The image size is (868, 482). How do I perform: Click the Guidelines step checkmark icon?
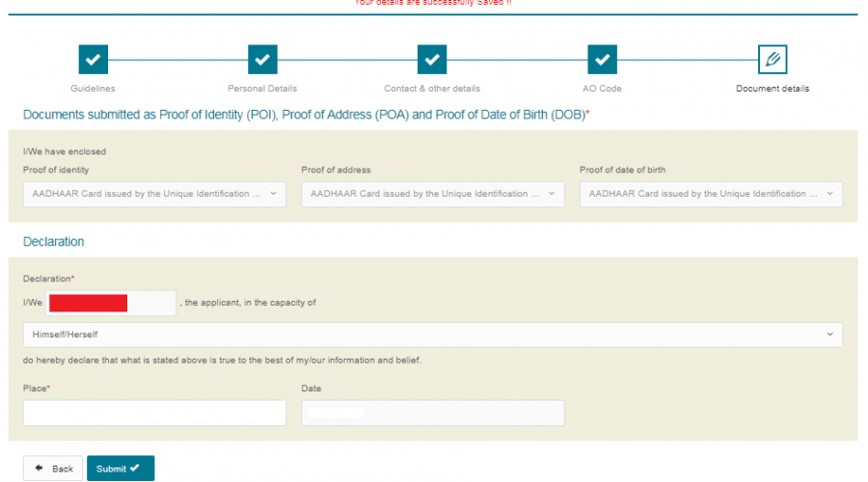pyautogui.click(x=93, y=59)
